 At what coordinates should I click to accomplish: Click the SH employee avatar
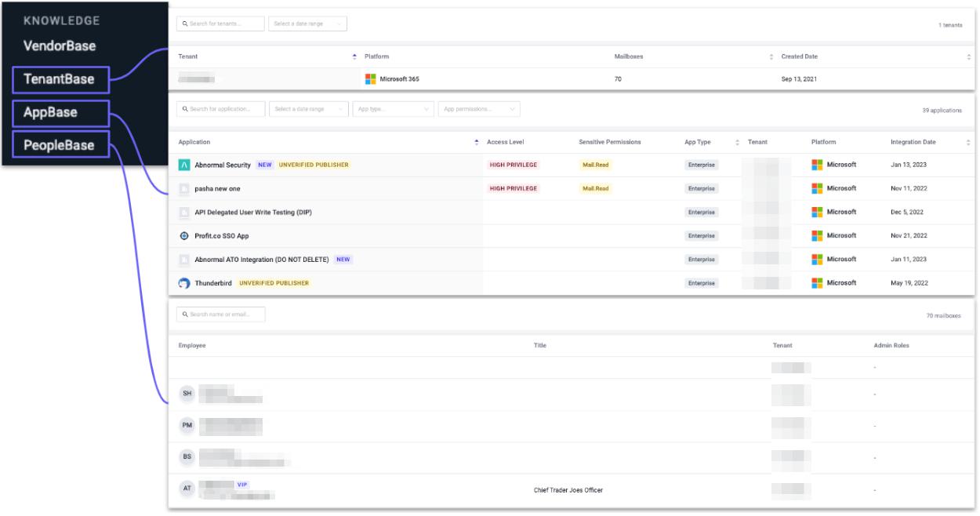[x=187, y=394]
